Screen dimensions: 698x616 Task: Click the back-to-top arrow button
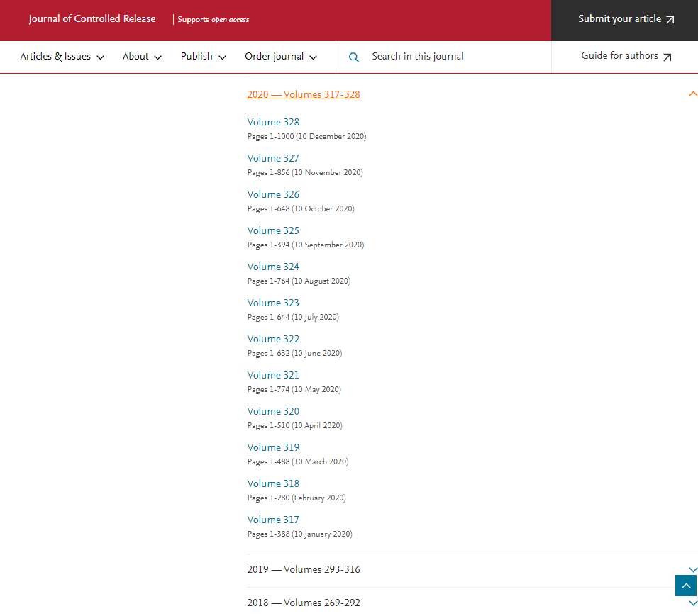686,586
